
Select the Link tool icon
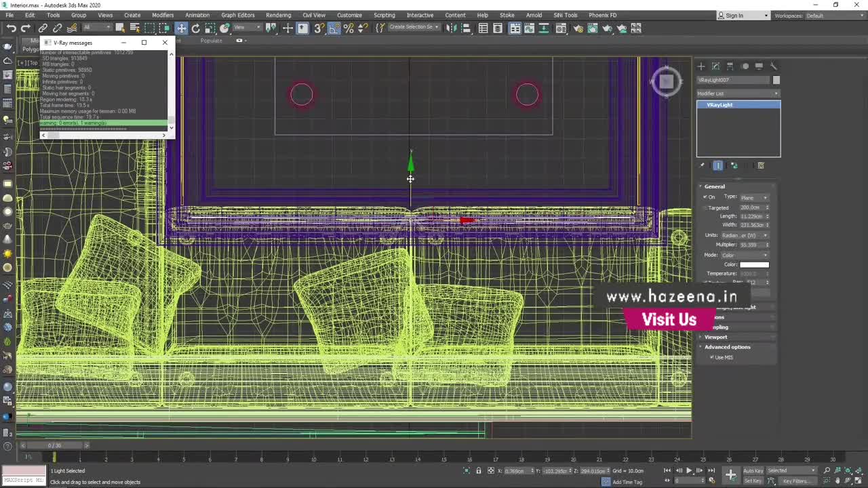tap(43, 28)
